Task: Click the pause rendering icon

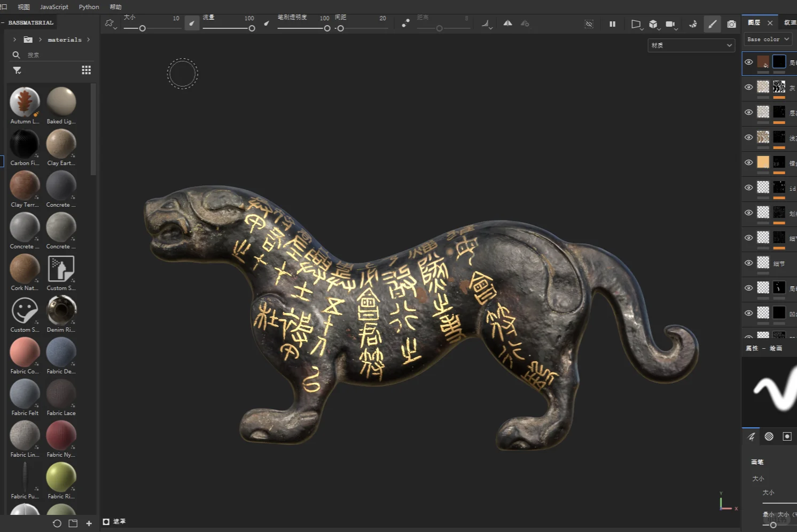Action: coord(612,24)
